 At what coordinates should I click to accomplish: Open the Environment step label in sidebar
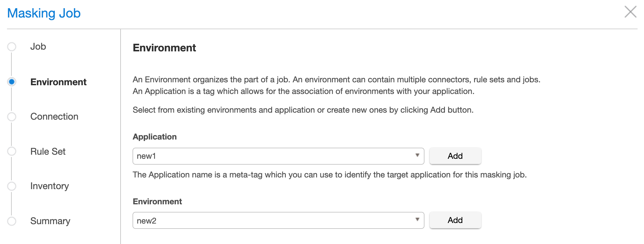(58, 82)
